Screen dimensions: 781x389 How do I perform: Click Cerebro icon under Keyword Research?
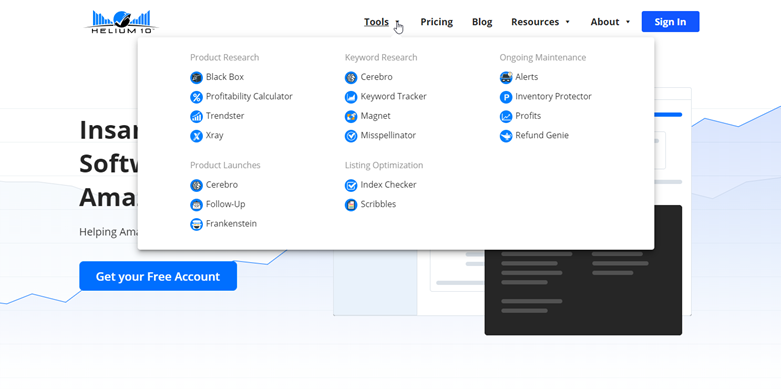point(351,78)
